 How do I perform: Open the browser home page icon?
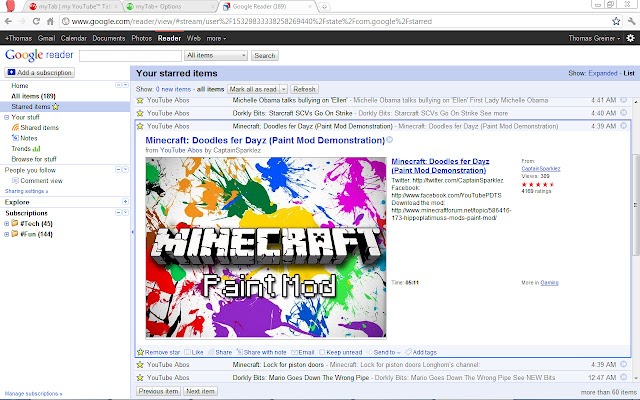pos(50,21)
